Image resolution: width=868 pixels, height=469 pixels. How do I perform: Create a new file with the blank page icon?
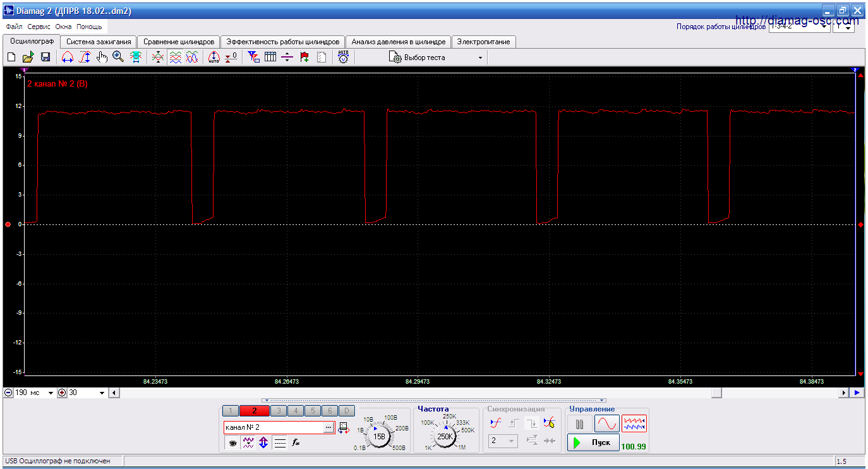pyautogui.click(x=11, y=58)
